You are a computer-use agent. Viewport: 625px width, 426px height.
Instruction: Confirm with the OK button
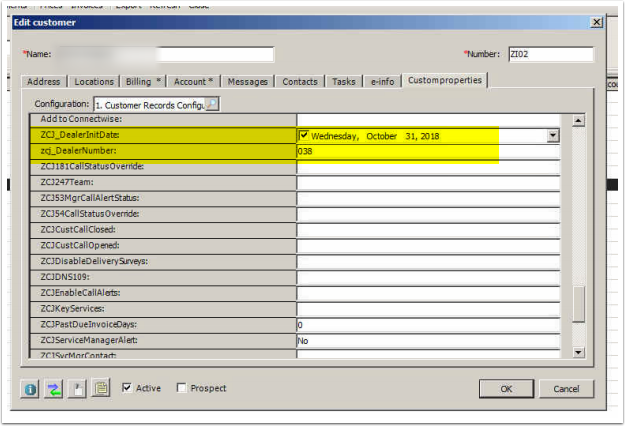(x=506, y=389)
